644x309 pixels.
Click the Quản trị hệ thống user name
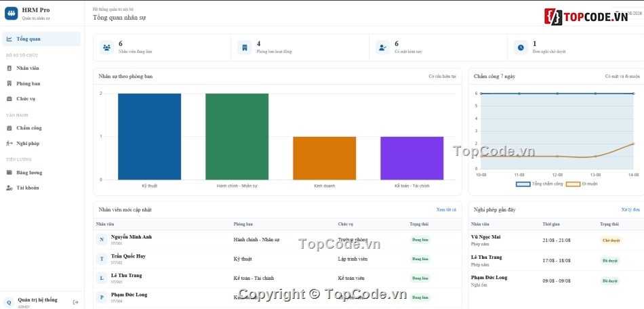click(x=38, y=300)
